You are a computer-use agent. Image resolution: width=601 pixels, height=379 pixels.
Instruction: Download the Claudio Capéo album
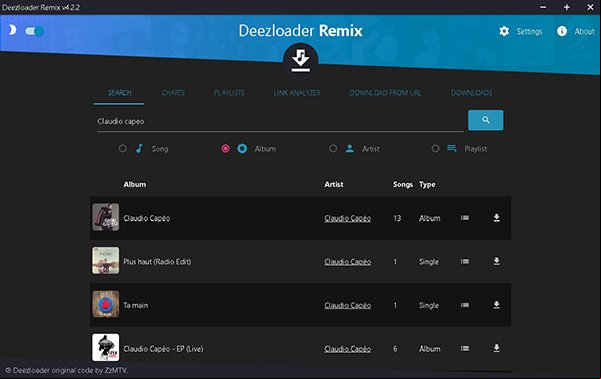[496, 218]
